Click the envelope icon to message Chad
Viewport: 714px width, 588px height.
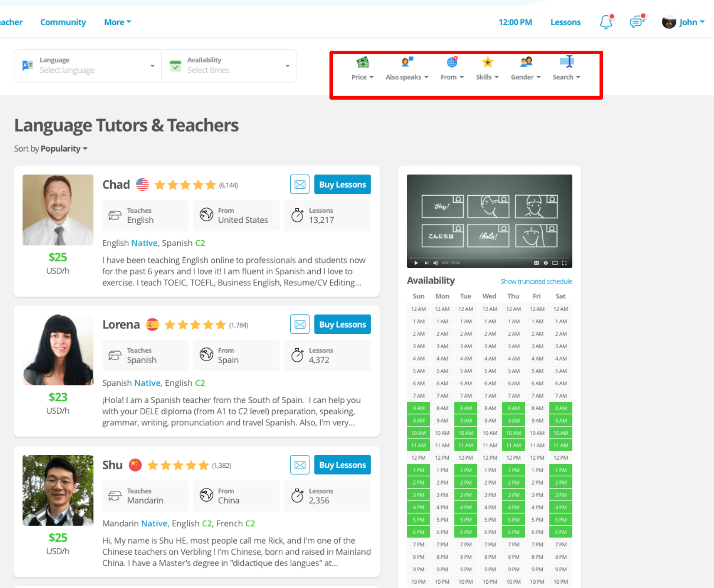point(300,184)
